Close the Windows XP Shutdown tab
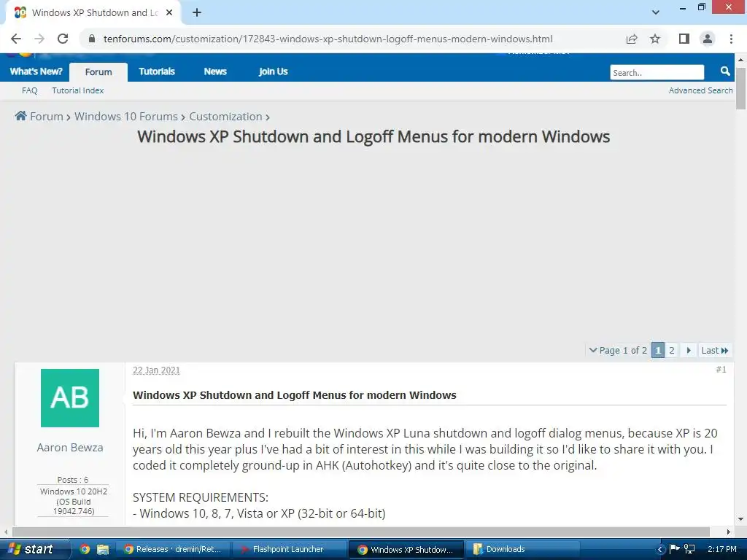This screenshot has height=560, width=747. click(169, 13)
